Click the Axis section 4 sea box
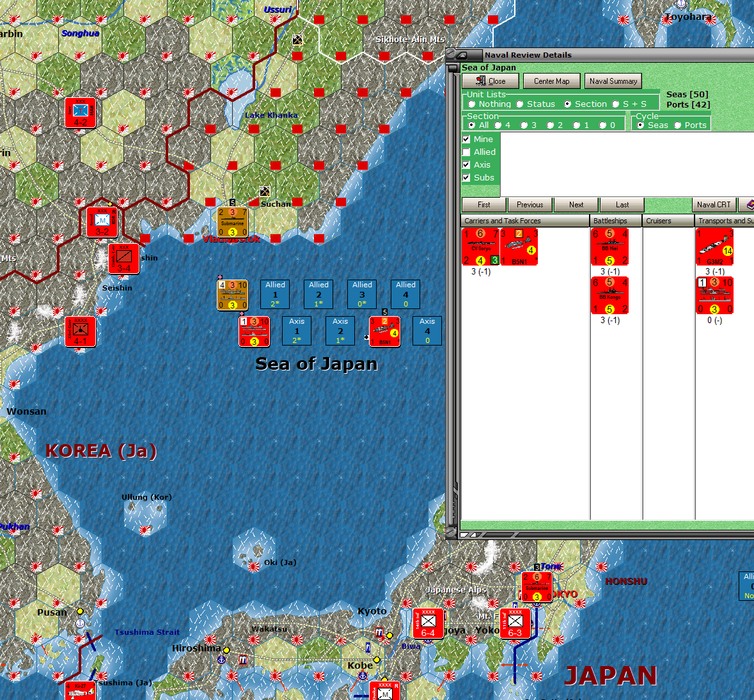The height and width of the screenshot is (700, 754). pyautogui.click(x=427, y=331)
